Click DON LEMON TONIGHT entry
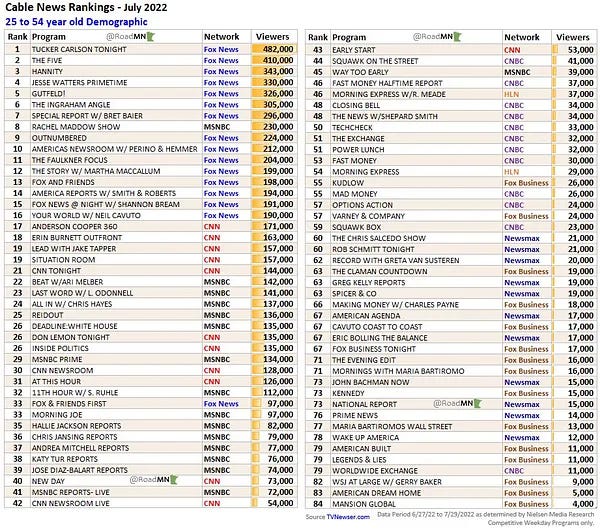600x532 pixels. (x=70, y=338)
